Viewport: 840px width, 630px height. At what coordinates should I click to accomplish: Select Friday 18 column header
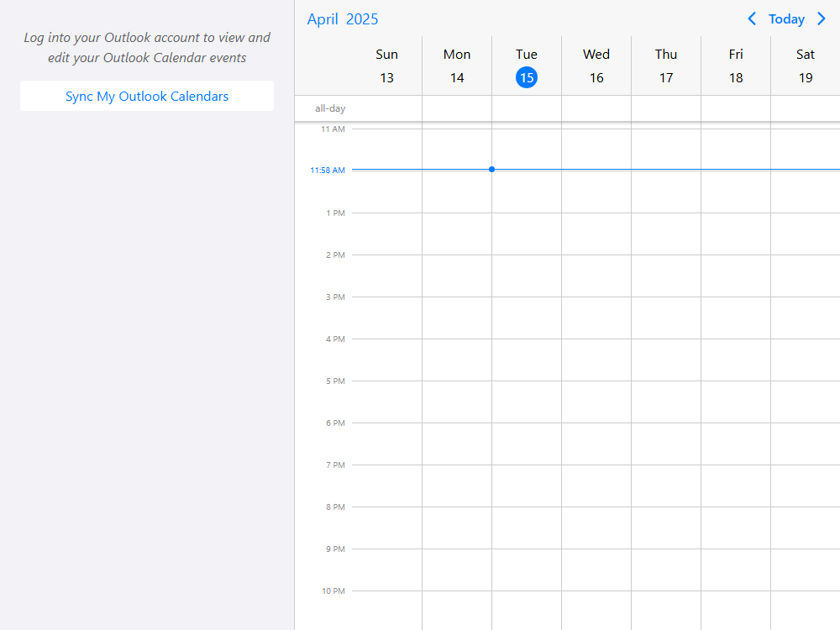pyautogui.click(x=736, y=66)
